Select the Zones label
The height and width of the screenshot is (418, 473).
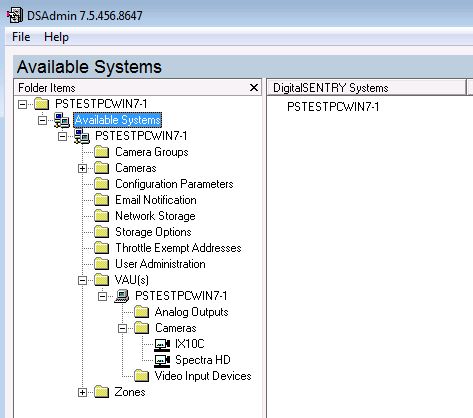130,392
